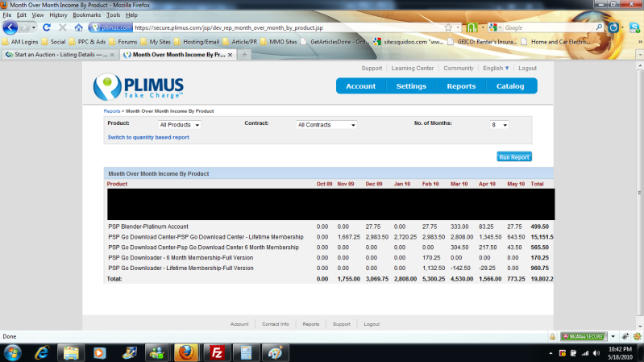Click the padlock icon in status bar
Image resolution: width=644 pixels, height=362 pixels.
click(x=552, y=336)
